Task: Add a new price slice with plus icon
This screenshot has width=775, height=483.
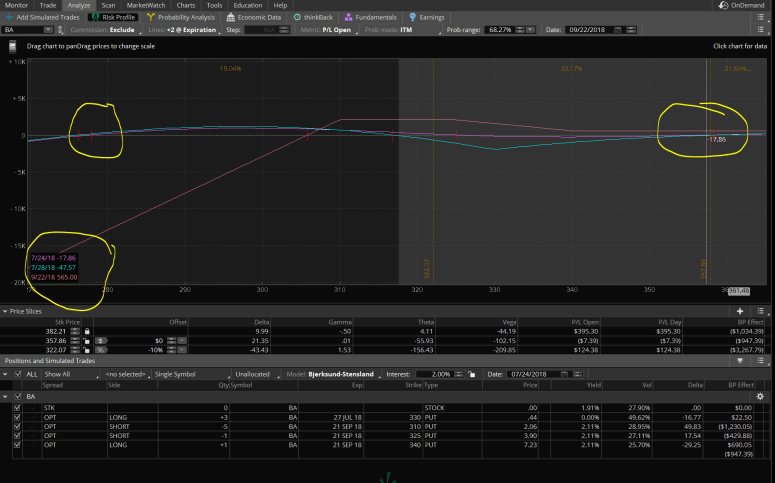Action: pyautogui.click(x=740, y=311)
